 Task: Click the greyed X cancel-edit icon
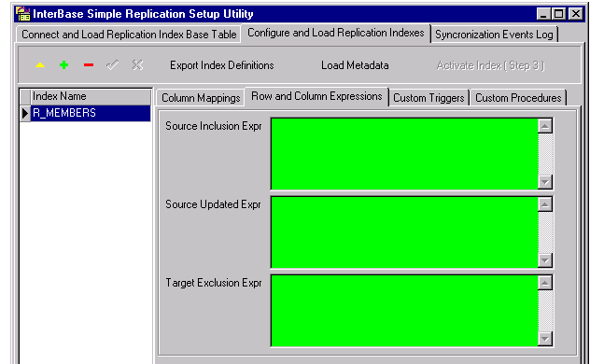click(137, 65)
